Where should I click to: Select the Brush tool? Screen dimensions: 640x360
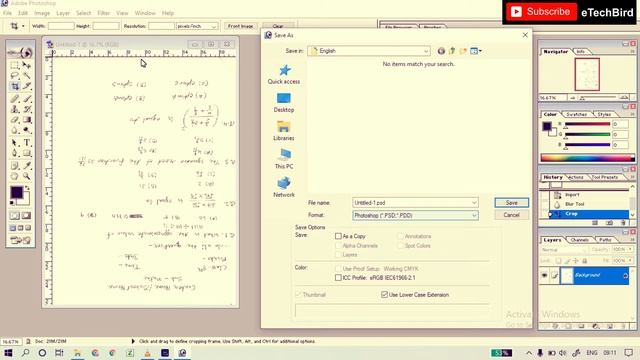pos(27,99)
